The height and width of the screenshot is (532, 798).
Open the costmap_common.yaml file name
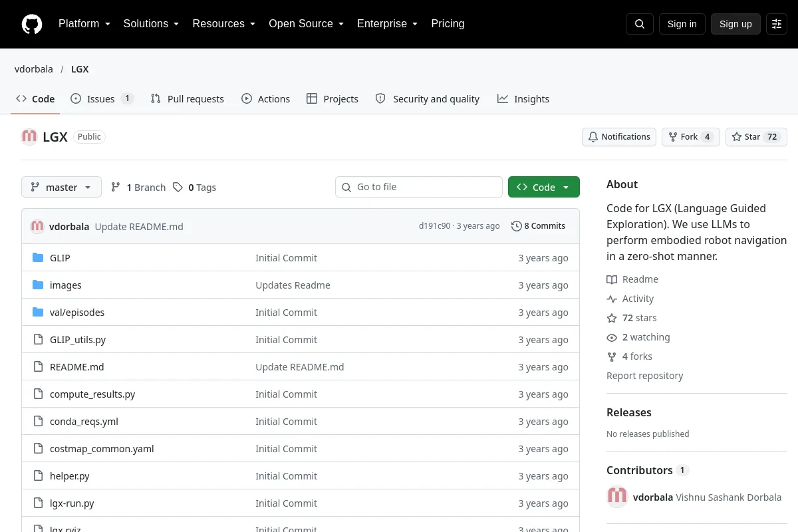pyautogui.click(x=102, y=449)
